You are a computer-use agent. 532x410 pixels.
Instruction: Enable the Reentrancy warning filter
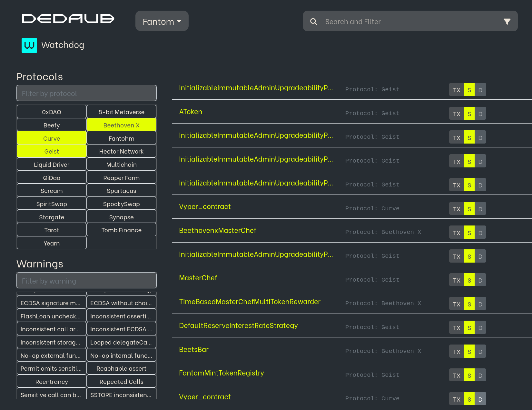coord(52,382)
